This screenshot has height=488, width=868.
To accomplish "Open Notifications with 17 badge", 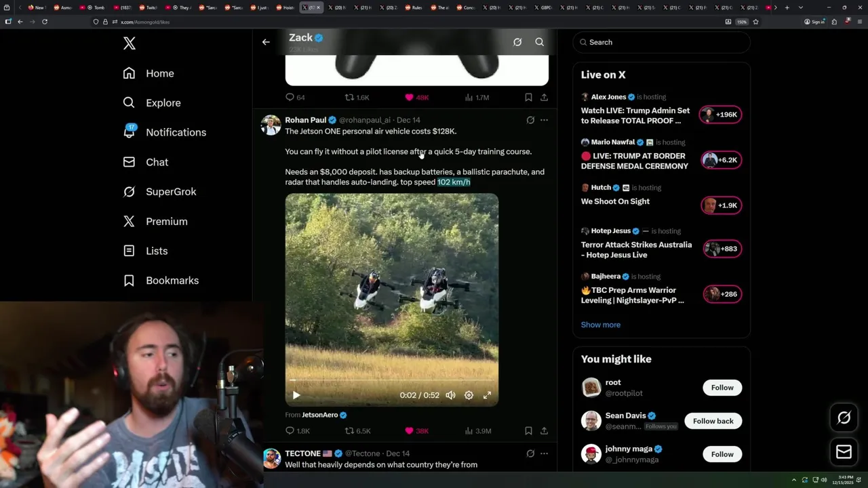I will click(164, 132).
